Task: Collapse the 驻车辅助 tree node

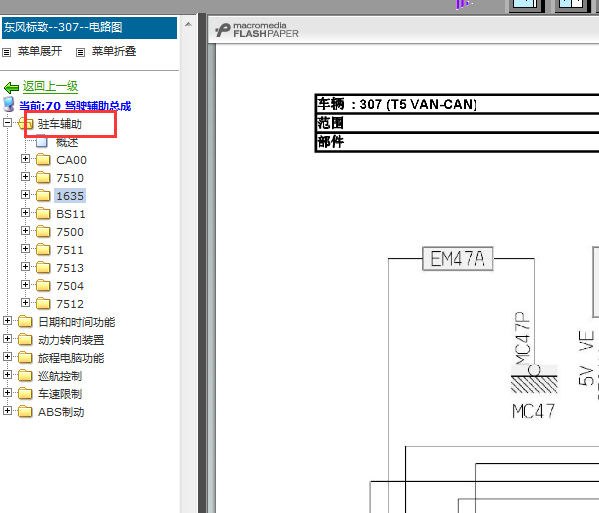Action: point(7,123)
